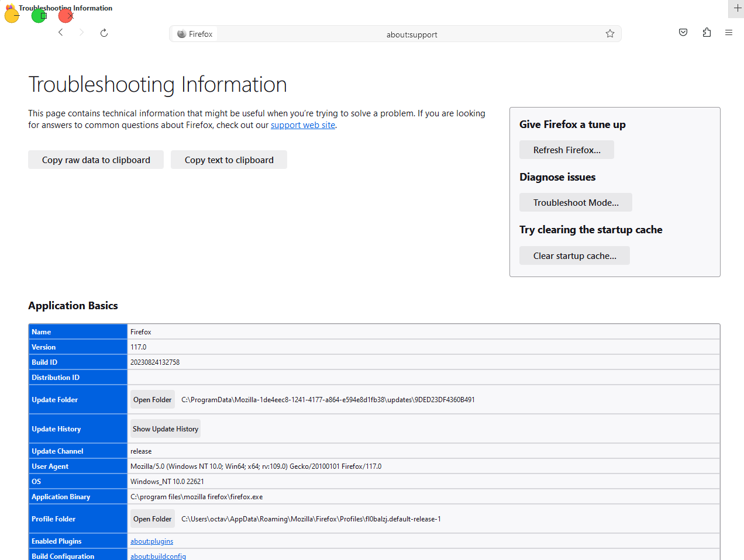Copy raw data to clipboard
Image resolution: width=744 pixels, height=560 pixels.
(x=95, y=160)
